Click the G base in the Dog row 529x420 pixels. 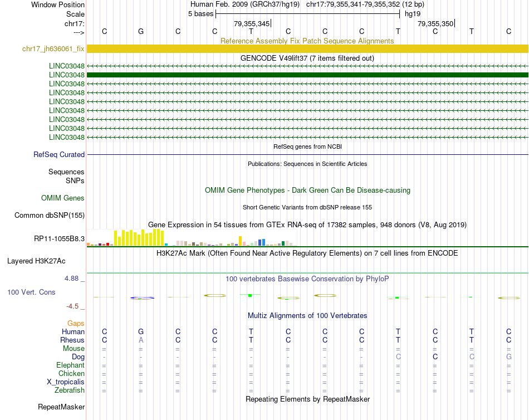click(509, 356)
